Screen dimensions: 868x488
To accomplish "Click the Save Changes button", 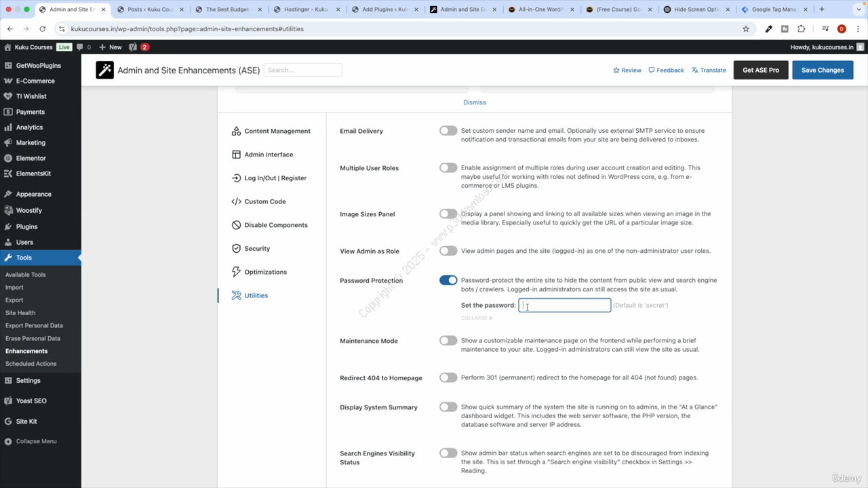I will [x=822, y=70].
